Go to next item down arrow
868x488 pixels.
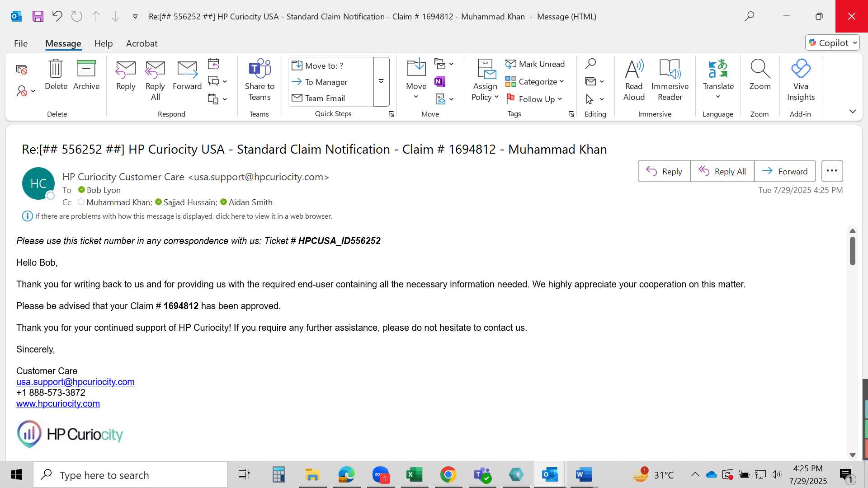click(115, 17)
